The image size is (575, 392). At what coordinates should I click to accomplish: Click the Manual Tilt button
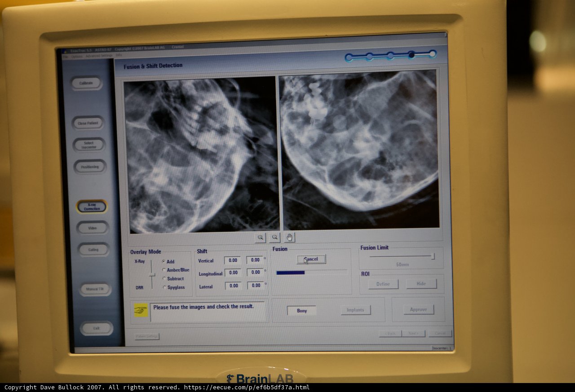tap(95, 289)
